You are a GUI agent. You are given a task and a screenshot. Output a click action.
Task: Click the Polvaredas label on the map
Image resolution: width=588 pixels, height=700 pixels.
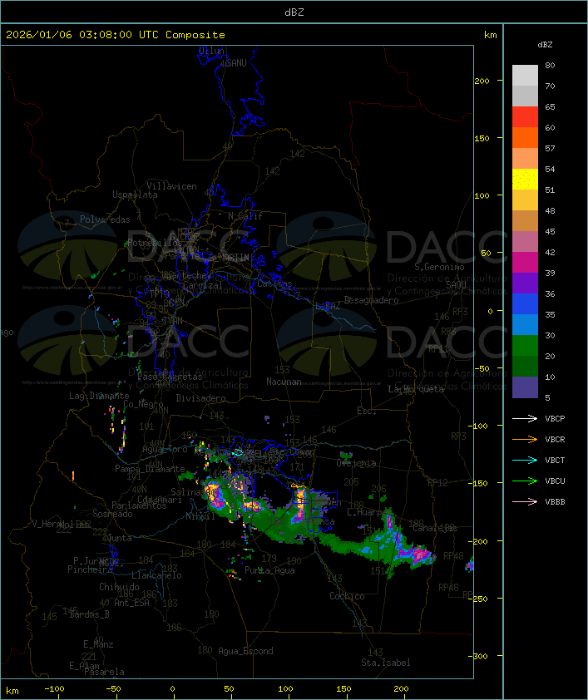click(x=105, y=219)
